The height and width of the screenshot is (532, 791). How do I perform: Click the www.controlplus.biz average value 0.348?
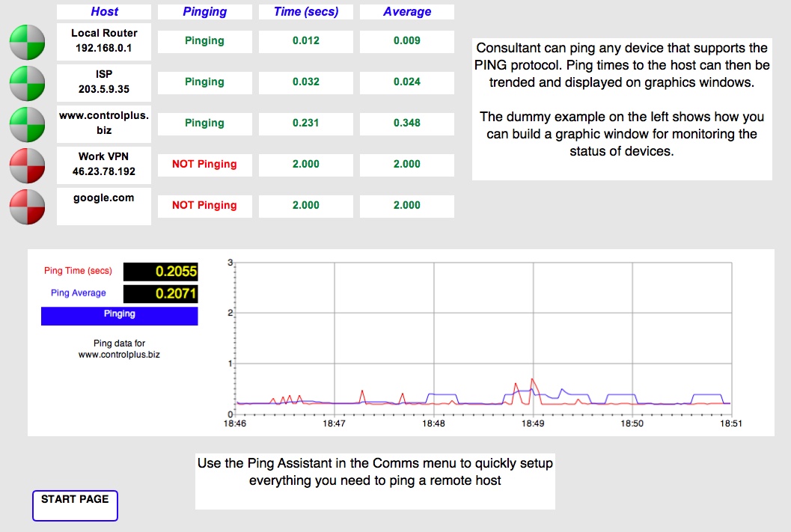point(406,123)
